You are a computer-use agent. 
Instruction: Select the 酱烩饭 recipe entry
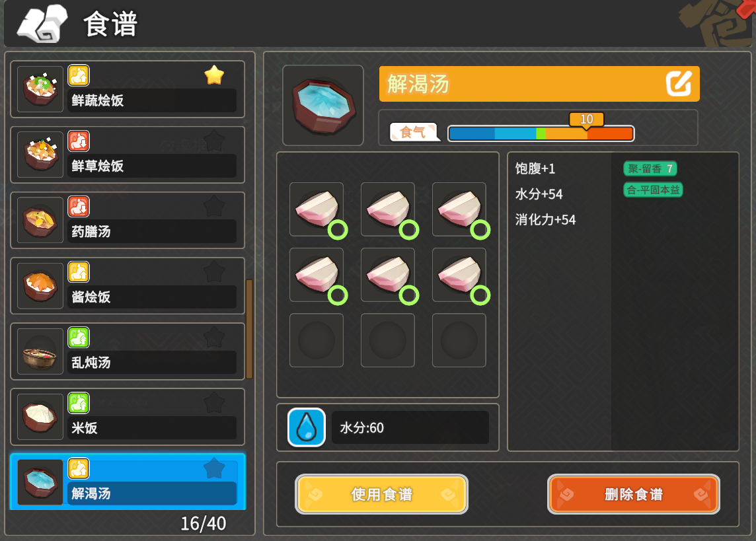[x=128, y=285]
